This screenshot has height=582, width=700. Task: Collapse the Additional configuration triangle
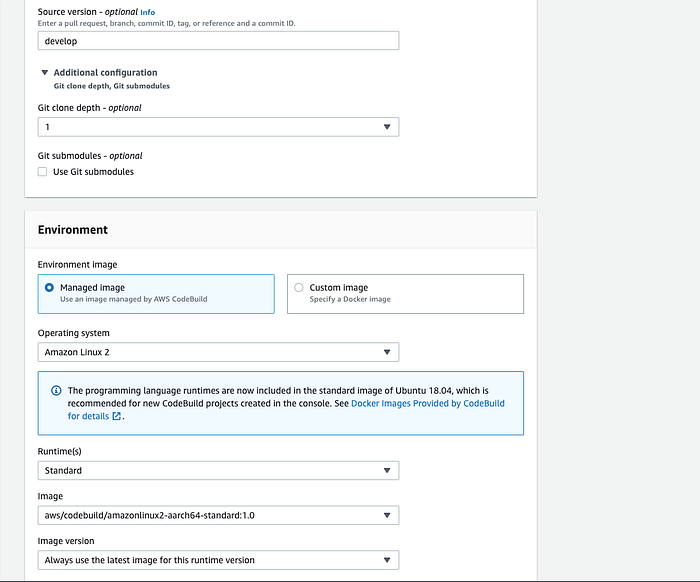(x=45, y=72)
